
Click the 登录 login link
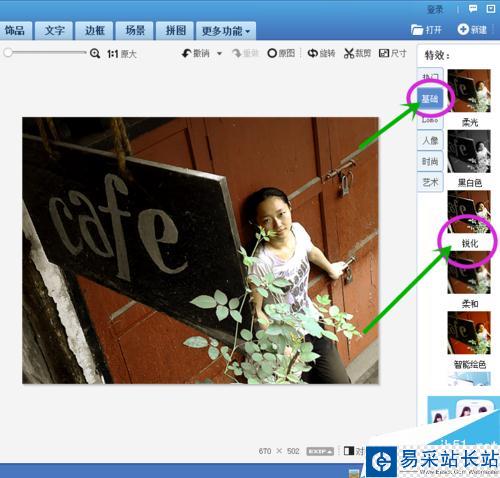point(435,10)
